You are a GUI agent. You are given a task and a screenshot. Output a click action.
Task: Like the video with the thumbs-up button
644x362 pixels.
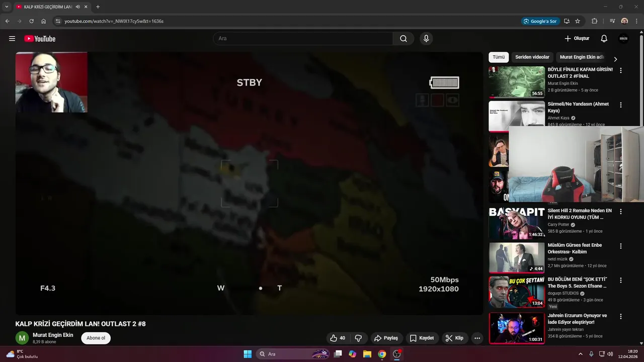click(x=338, y=338)
